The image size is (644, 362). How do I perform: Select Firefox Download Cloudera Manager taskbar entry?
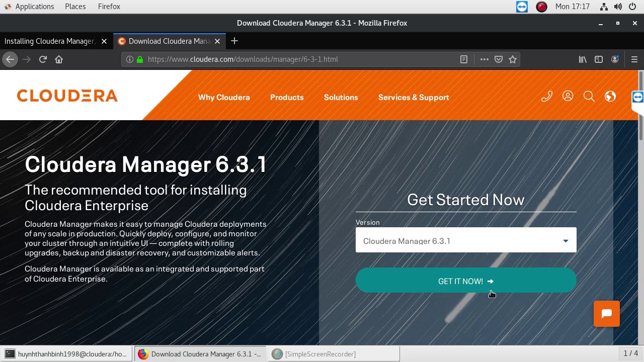[x=200, y=354]
